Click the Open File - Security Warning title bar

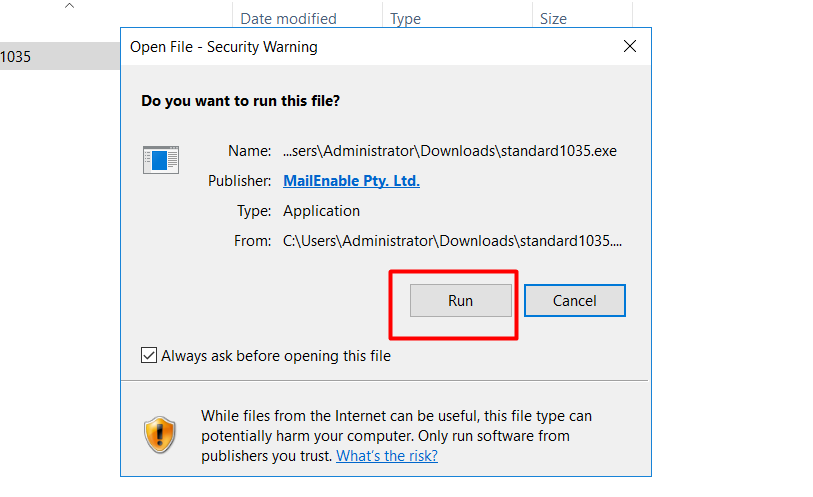click(x=363, y=47)
